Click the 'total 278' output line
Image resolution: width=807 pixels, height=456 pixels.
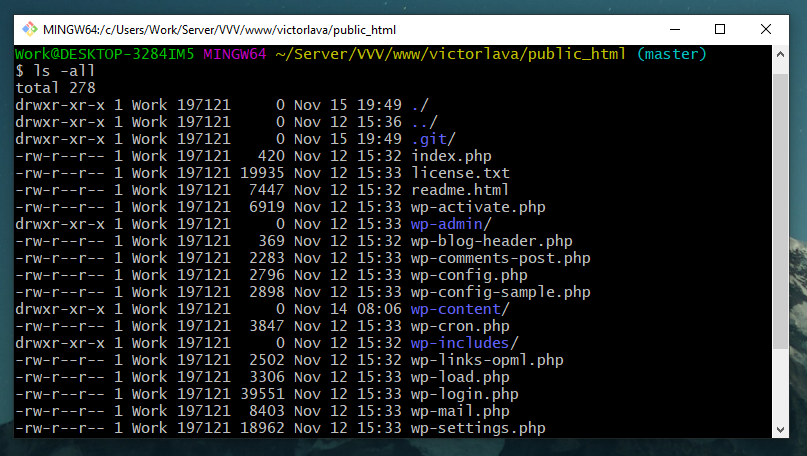(x=56, y=88)
